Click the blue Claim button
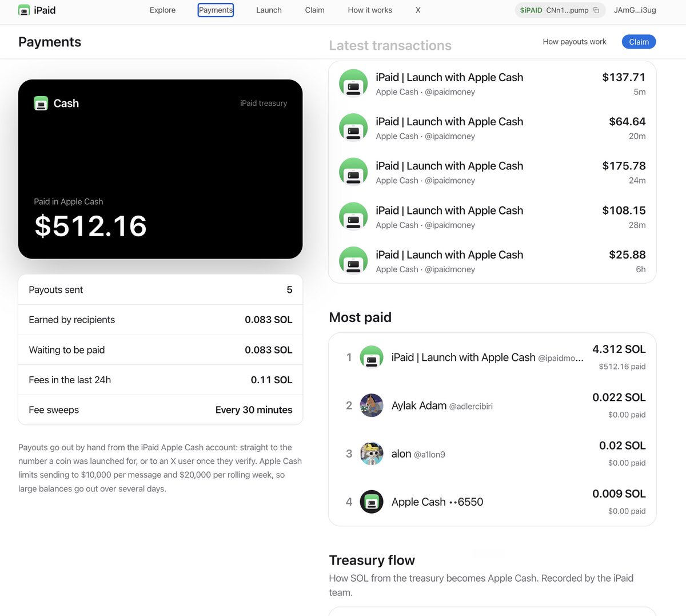The width and height of the screenshot is (686, 616). point(639,42)
